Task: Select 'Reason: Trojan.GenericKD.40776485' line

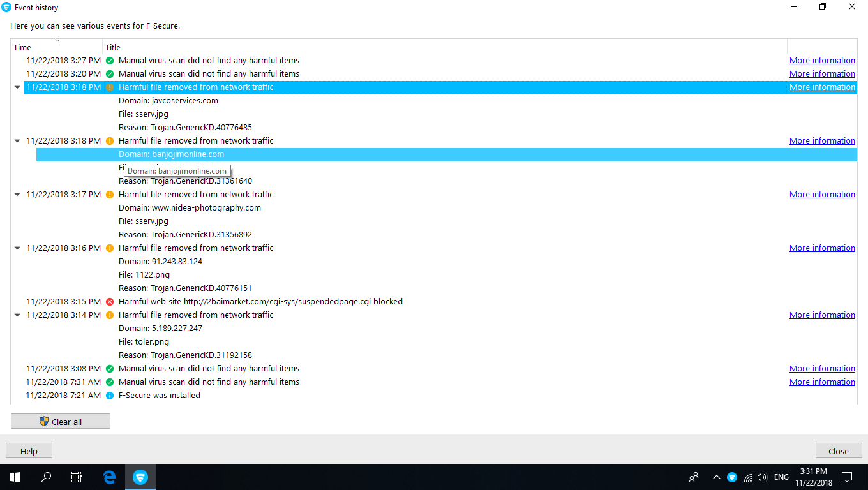Action: pyautogui.click(x=185, y=128)
